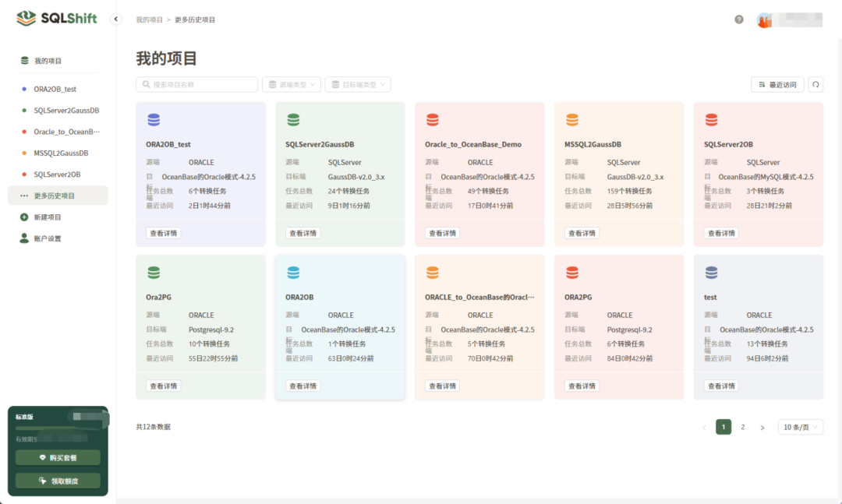Click the Oracle_to_OceanBase_Demo card database icon
Screen dimensions: 842x504
(432, 120)
